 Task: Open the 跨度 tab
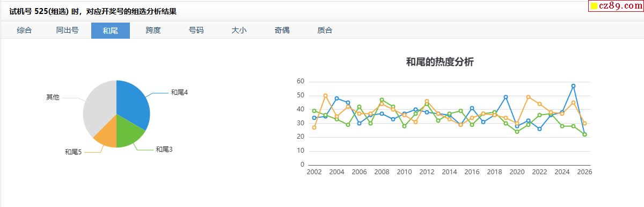(153, 30)
